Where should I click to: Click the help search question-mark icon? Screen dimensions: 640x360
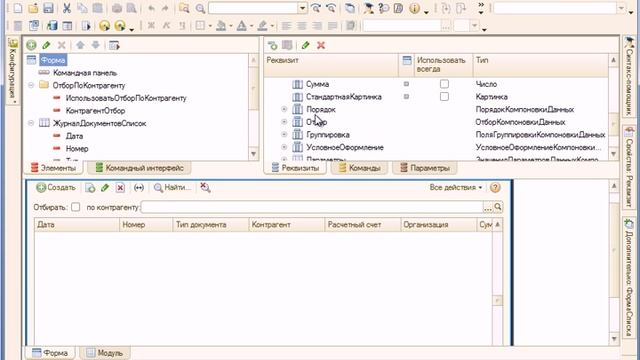click(x=384, y=8)
